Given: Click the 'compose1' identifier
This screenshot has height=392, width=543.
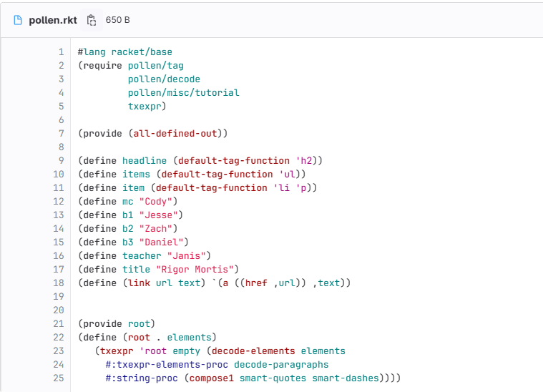Looking at the screenshot, I should pos(212,378).
